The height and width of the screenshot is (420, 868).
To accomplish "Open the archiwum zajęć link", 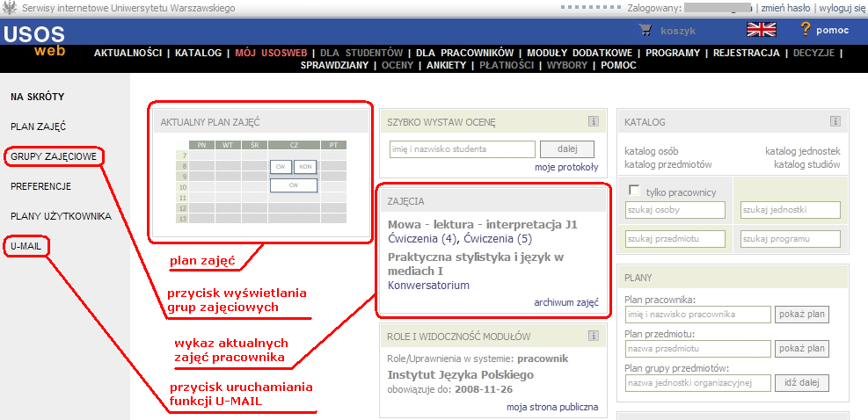I will [566, 302].
